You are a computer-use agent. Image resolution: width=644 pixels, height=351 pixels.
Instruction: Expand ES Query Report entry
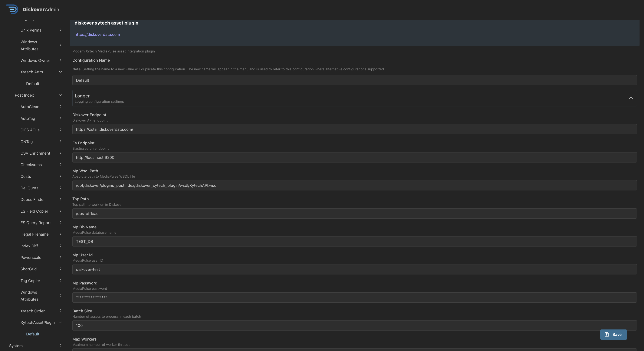(41, 223)
